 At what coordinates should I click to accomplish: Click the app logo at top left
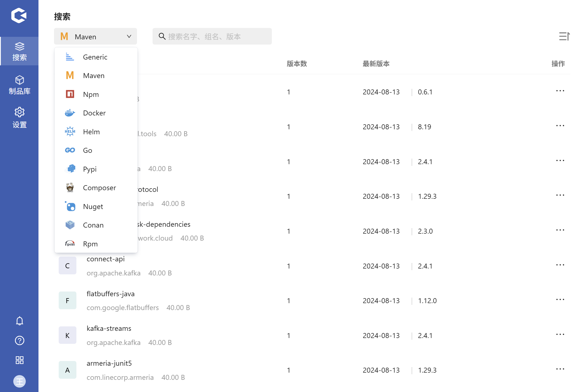(x=19, y=15)
